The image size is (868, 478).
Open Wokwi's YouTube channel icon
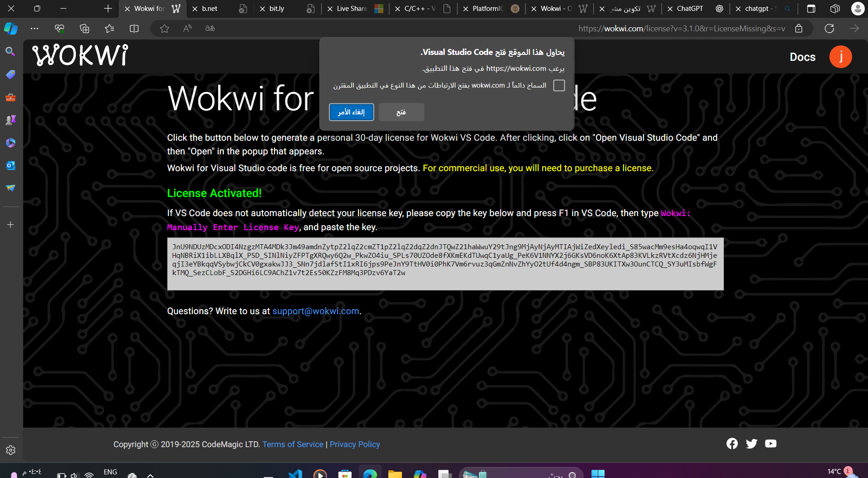(x=771, y=444)
